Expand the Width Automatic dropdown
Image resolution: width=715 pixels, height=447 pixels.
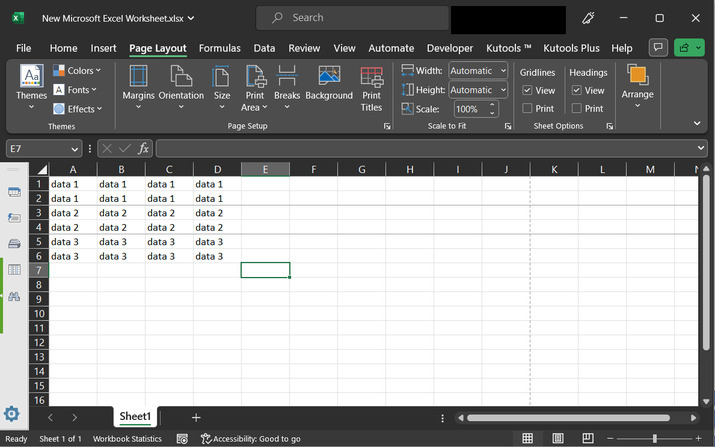pos(478,71)
